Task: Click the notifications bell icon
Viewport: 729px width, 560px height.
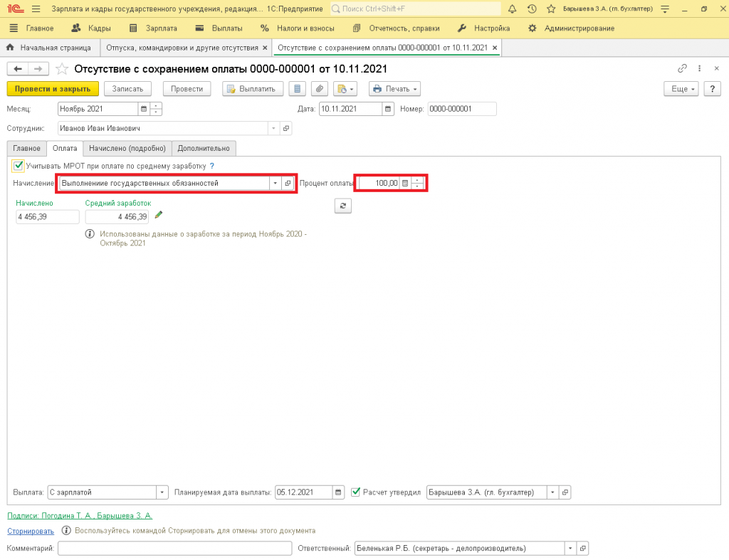Action: point(512,9)
